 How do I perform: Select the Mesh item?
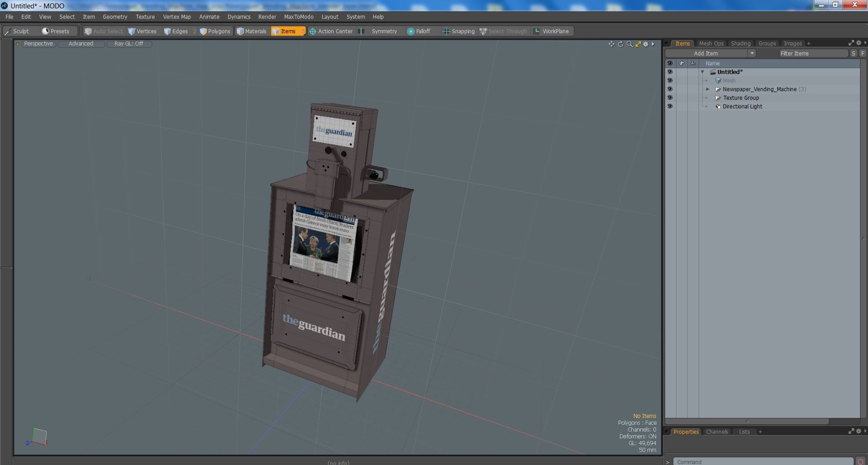point(729,81)
